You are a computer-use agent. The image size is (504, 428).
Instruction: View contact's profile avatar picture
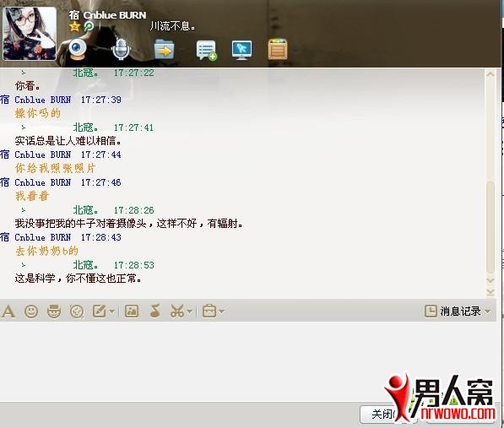[30, 34]
